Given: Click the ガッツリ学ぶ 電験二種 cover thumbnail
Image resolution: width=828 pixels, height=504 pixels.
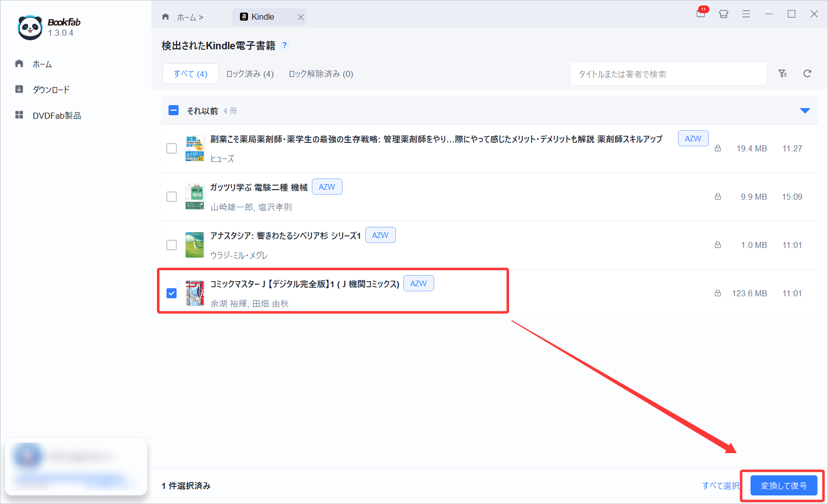Looking at the screenshot, I should click(x=195, y=197).
